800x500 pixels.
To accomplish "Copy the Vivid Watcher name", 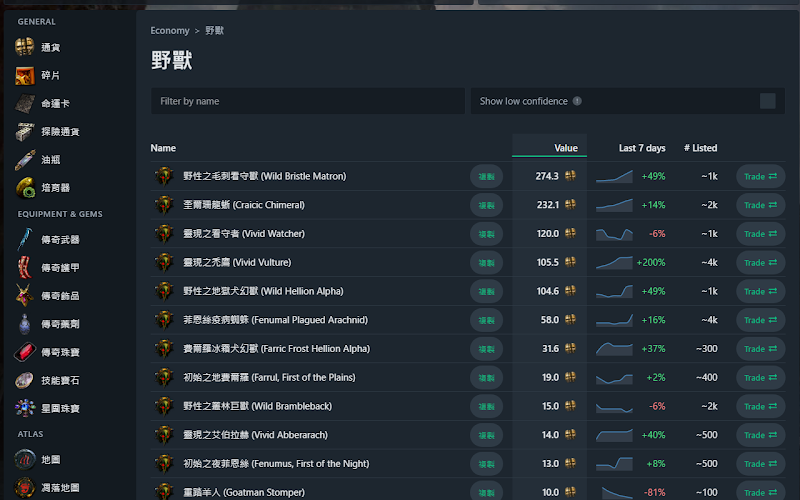I will point(486,234).
